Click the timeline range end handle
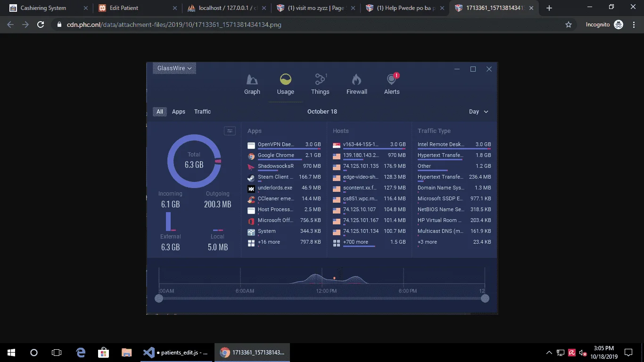The image size is (644, 362). [485, 298]
